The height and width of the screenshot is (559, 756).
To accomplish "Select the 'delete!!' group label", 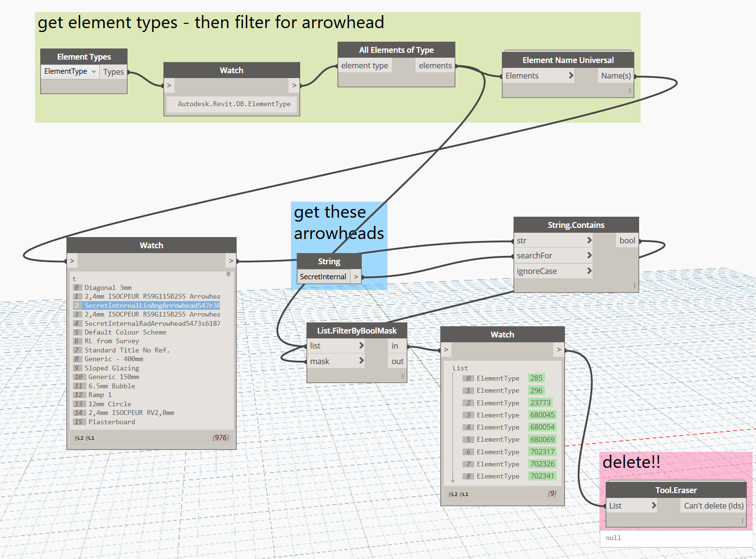I will (x=631, y=462).
